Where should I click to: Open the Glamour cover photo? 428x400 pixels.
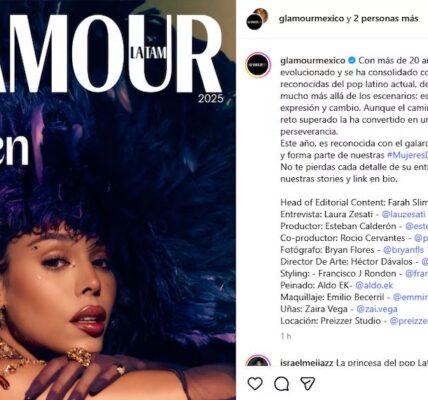coord(118,200)
